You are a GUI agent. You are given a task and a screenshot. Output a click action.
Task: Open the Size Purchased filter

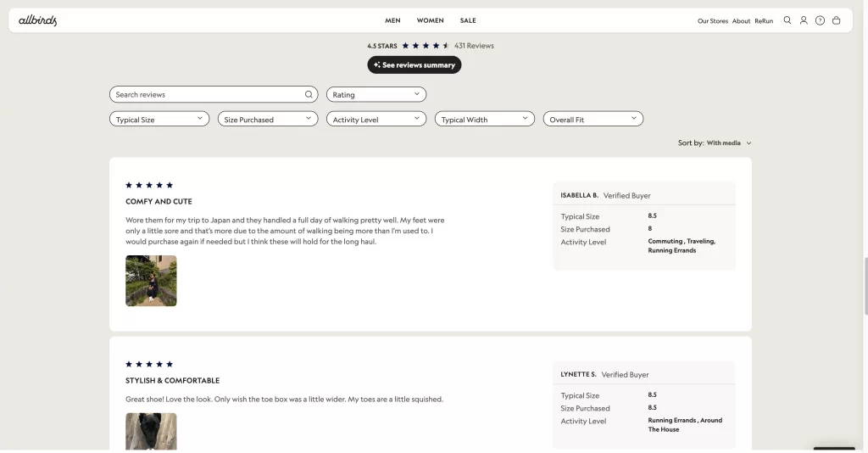tap(267, 120)
